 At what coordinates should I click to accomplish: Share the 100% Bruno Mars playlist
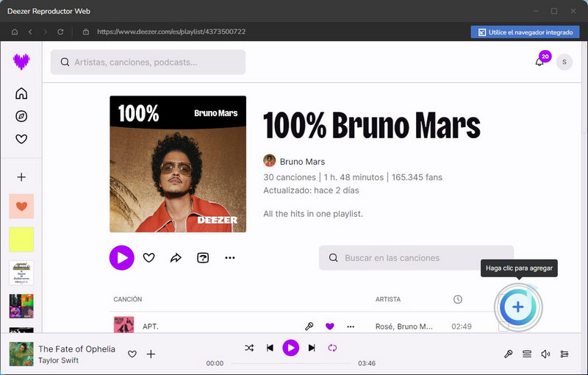pyautogui.click(x=176, y=258)
